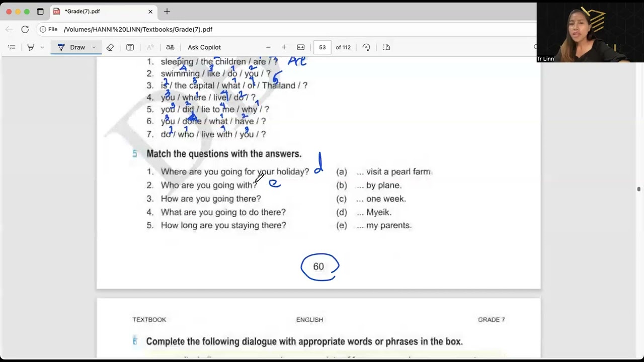This screenshot has width=644, height=362.
Task: Click answer "by plane."
Action: (384, 186)
